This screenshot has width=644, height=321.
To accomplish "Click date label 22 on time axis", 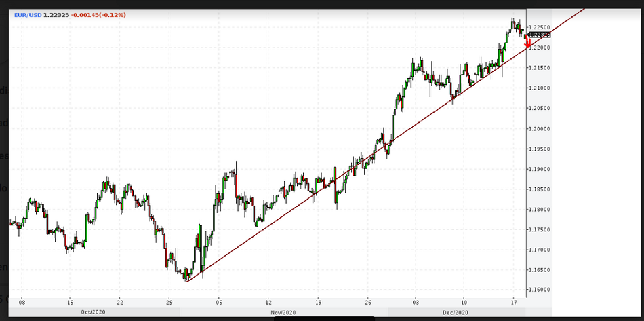I will tap(120, 301).
